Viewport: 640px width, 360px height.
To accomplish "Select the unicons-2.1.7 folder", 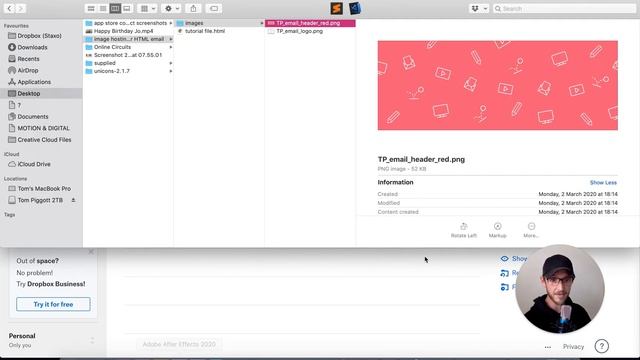I will click(111, 71).
